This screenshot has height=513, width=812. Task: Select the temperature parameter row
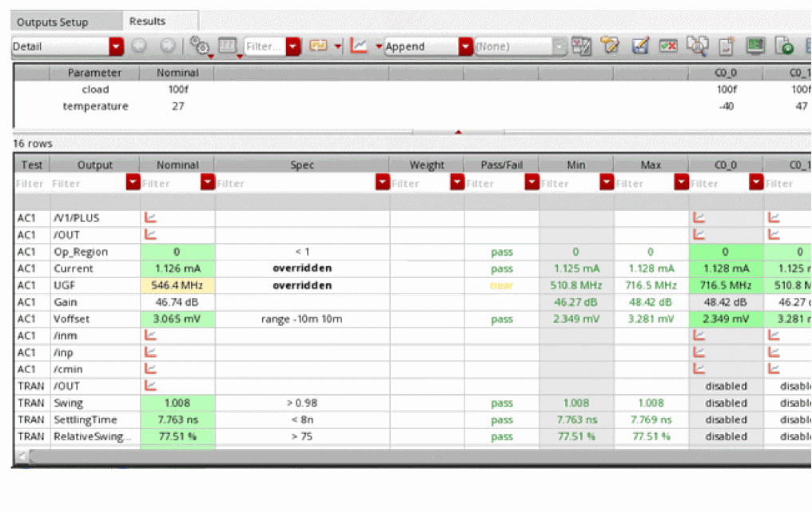pos(95,106)
